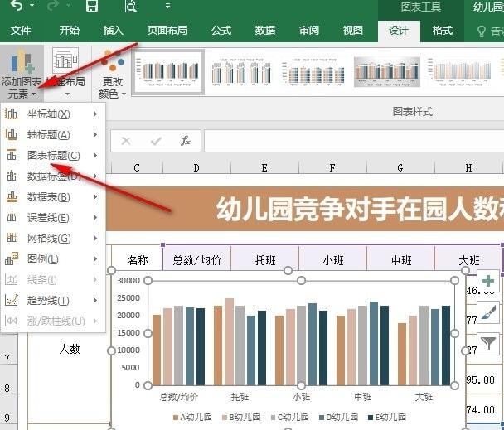The image size is (504, 430).
Task: Click the Undo arrow icon
Action: click(16, 6)
